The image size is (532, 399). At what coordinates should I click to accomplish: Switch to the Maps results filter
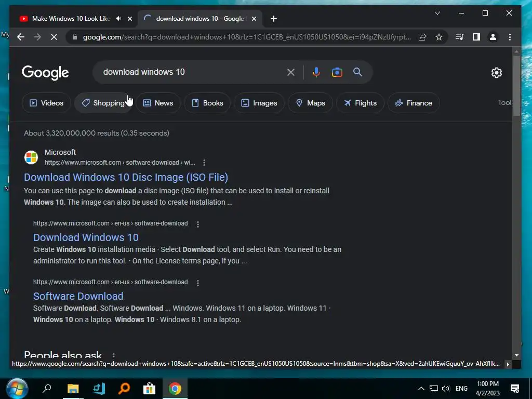tap(311, 103)
